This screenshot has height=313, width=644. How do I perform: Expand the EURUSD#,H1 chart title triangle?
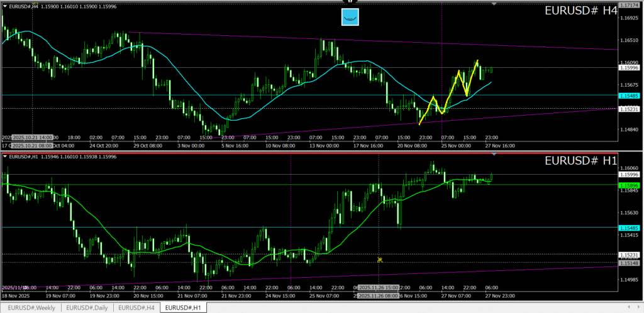coord(6,156)
